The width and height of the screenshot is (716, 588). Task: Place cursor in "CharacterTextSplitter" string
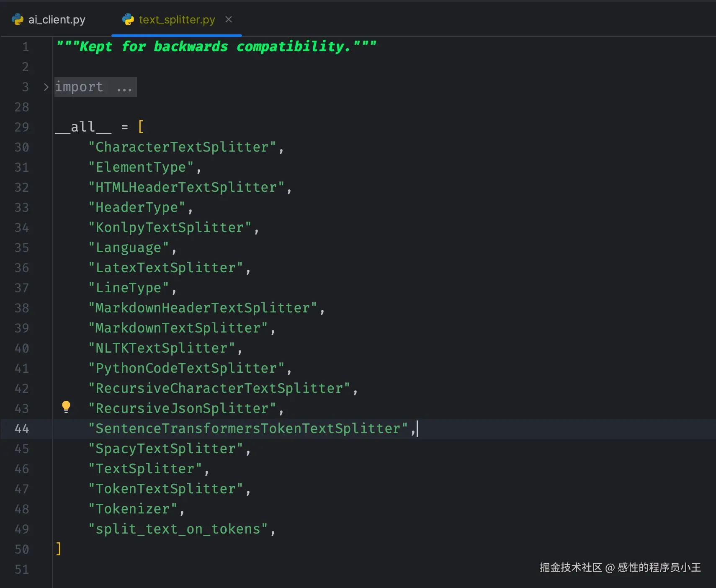pos(182,147)
